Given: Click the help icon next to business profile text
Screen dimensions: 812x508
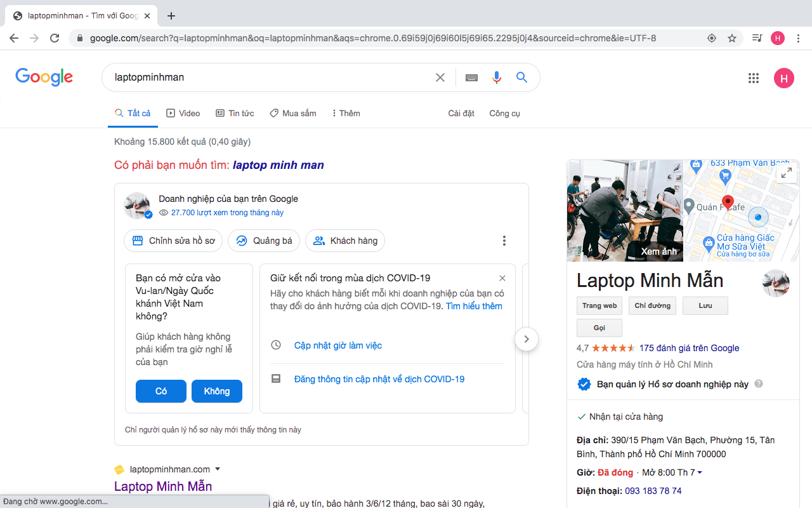Looking at the screenshot, I should 759,384.
